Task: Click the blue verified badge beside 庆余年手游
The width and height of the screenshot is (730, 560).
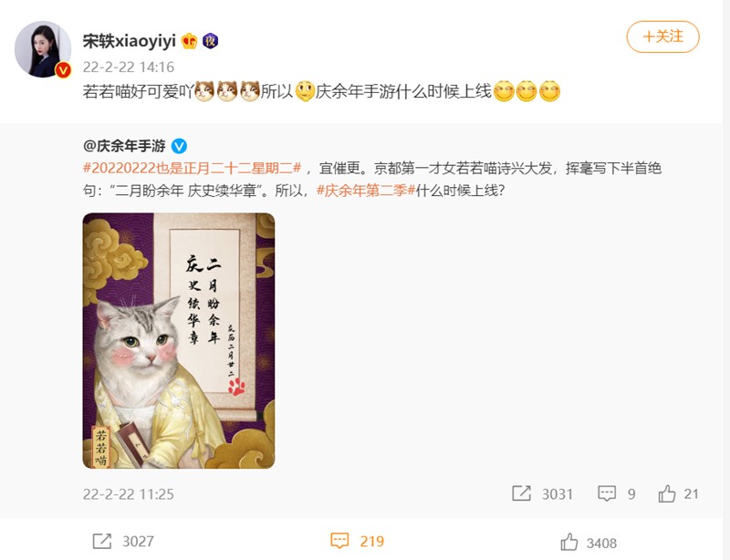Action: pyautogui.click(x=179, y=146)
